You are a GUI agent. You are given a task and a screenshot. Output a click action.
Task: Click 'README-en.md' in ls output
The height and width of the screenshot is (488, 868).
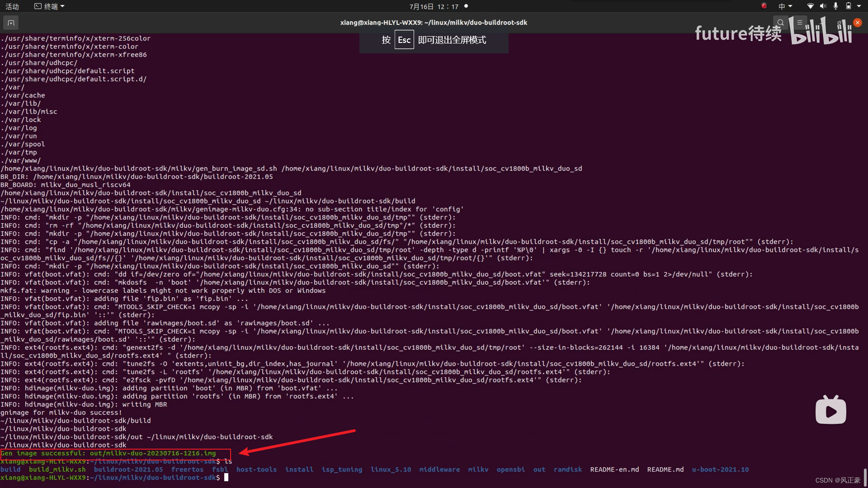[x=614, y=469]
